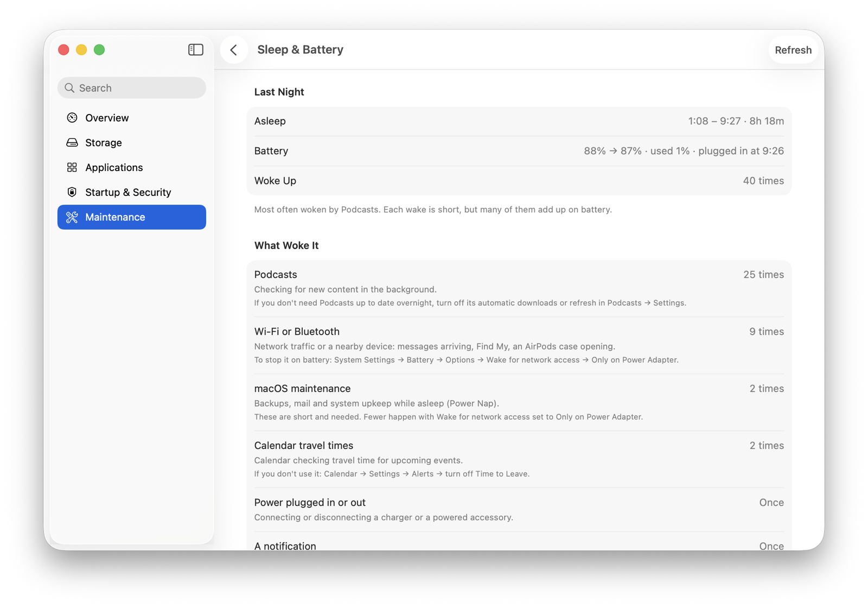Click the Network traffic or nearby device description
The image size is (868, 608).
point(435,346)
